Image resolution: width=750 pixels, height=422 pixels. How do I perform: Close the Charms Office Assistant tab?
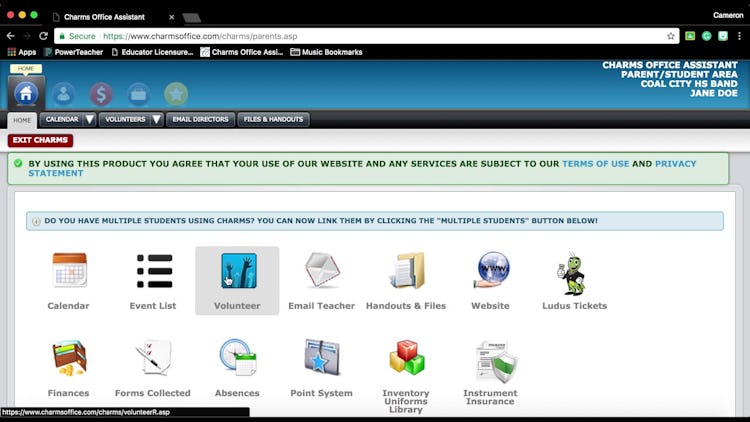[171, 17]
